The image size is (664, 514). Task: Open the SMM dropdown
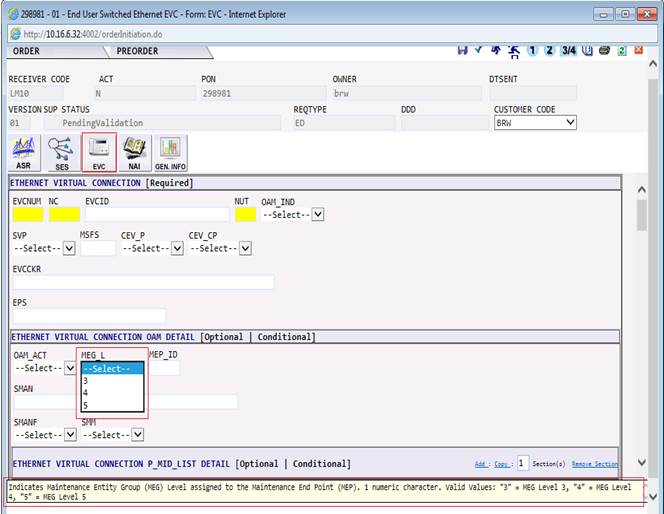pyautogui.click(x=113, y=435)
